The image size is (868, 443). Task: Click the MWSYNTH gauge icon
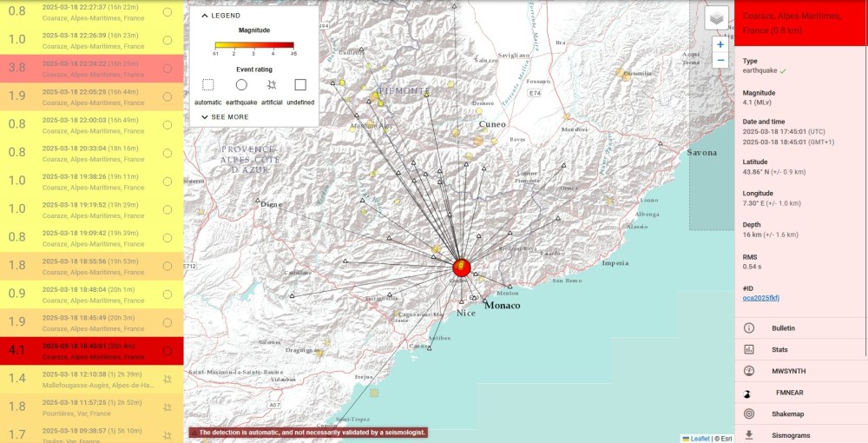(749, 371)
